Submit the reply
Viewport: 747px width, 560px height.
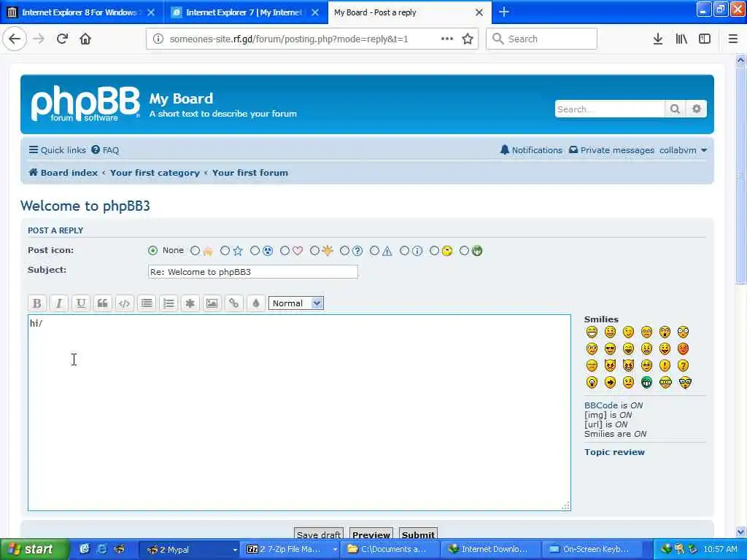[418, 534]
